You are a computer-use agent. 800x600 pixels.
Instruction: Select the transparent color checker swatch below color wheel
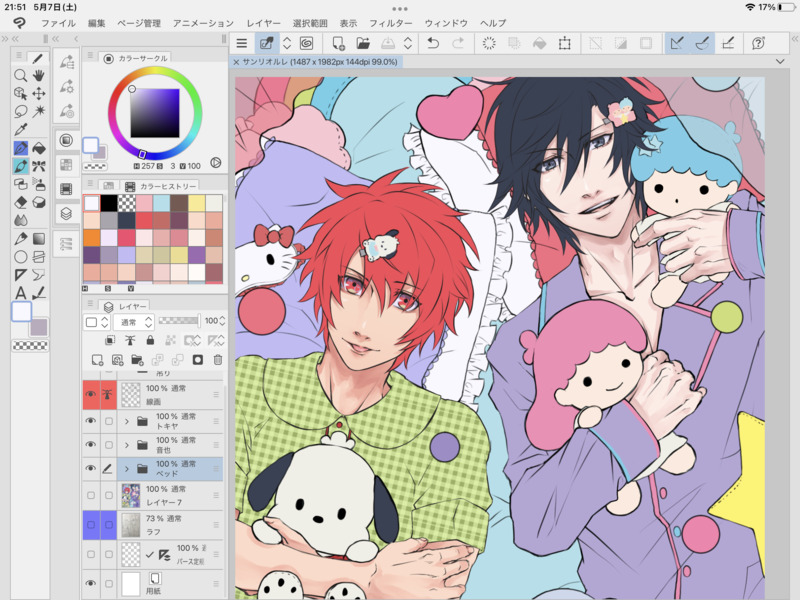click(x=95, y=166)
